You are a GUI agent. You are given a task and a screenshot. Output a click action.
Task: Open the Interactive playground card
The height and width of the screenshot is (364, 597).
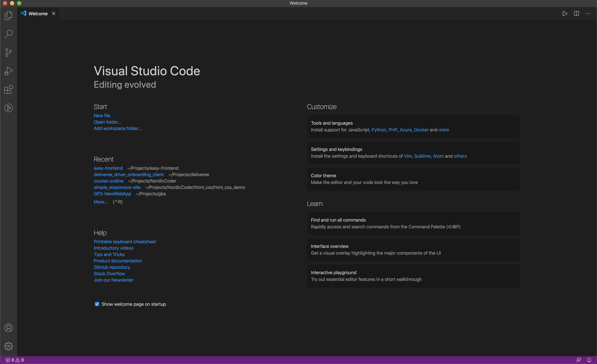(x=413, y=276)
